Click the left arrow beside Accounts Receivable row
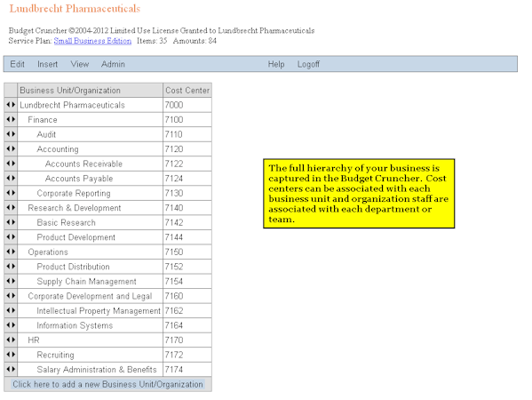The image size is (532, 400). click(8, 164)
